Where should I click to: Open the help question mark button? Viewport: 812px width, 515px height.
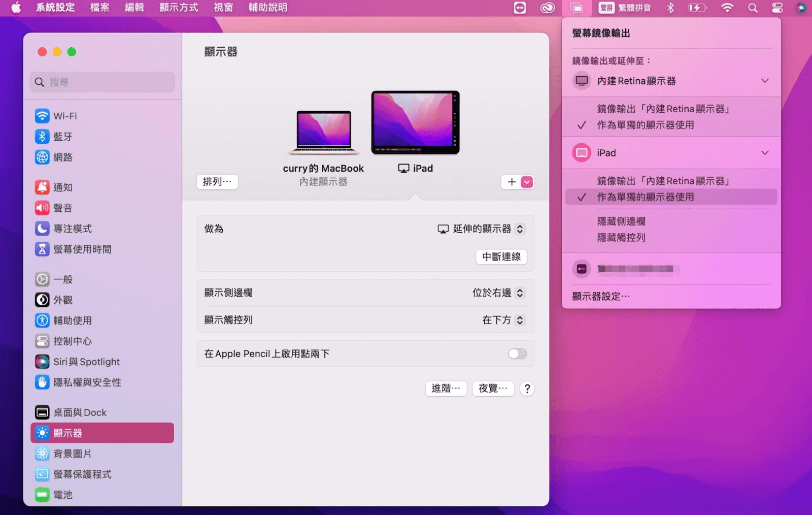point(527,389)
